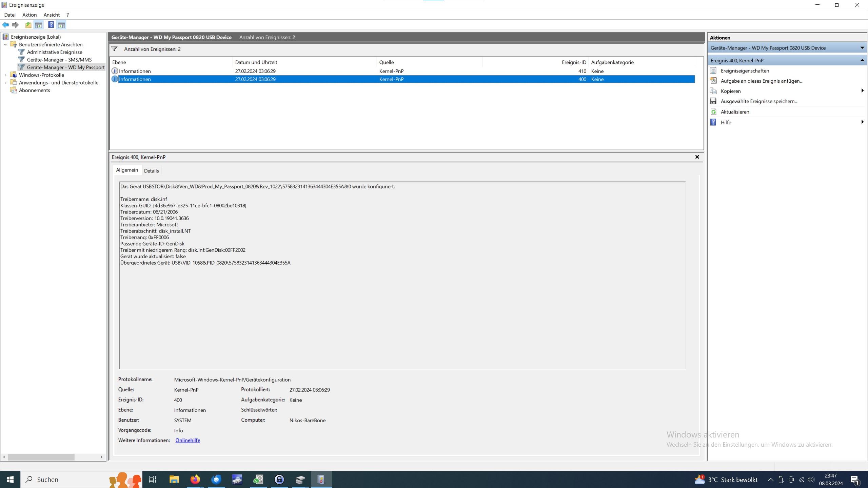Expand the Geräte-Manager actions section dropdown arrow

click(x=862, y=48)
